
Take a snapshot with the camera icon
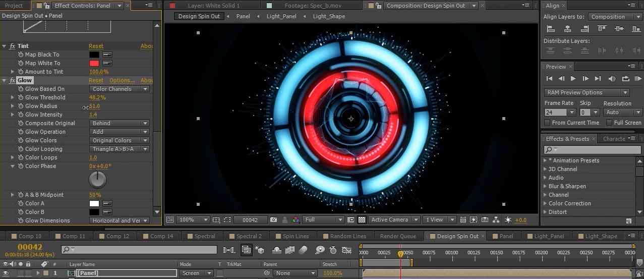[x=273, y=220]
